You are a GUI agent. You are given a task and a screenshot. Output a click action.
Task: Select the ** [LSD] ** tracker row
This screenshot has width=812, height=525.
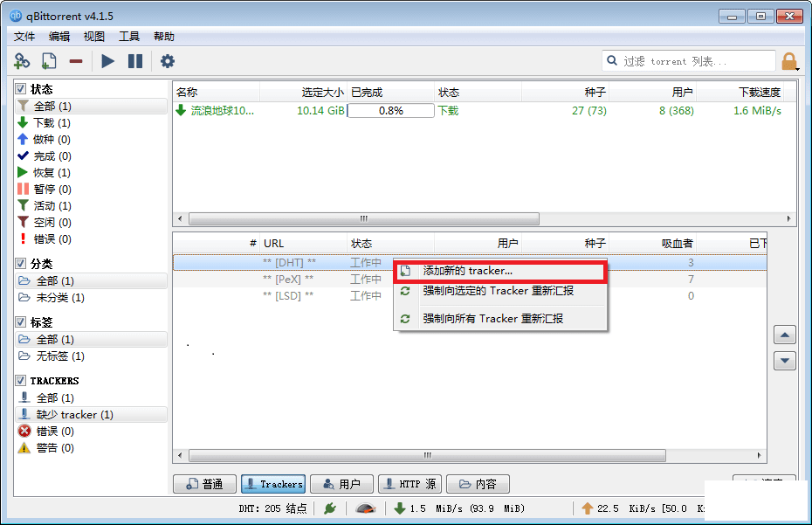[469, 295]
